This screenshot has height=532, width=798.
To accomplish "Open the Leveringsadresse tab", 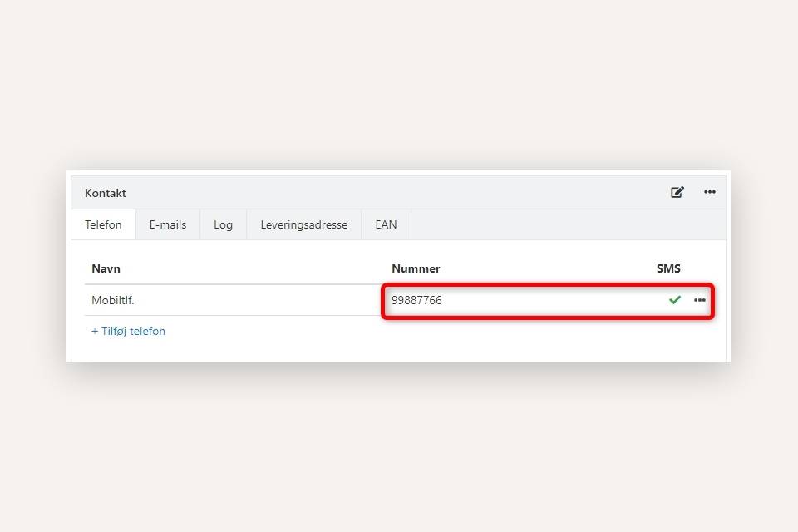I will click(303, 224).
